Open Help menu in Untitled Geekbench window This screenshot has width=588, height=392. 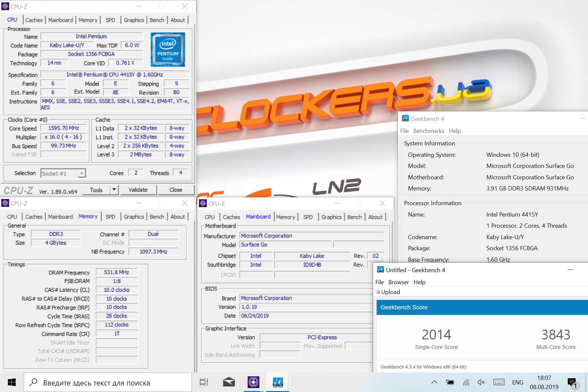coord(419,282)
